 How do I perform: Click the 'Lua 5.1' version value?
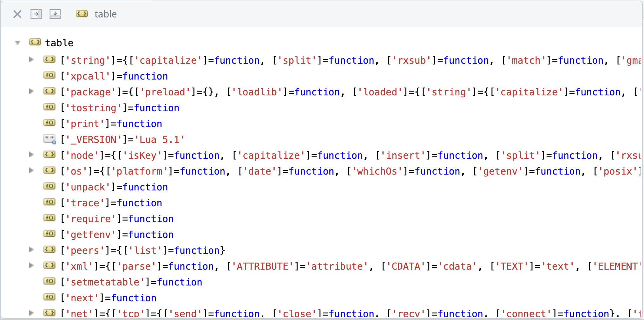(x=160, y=140)
